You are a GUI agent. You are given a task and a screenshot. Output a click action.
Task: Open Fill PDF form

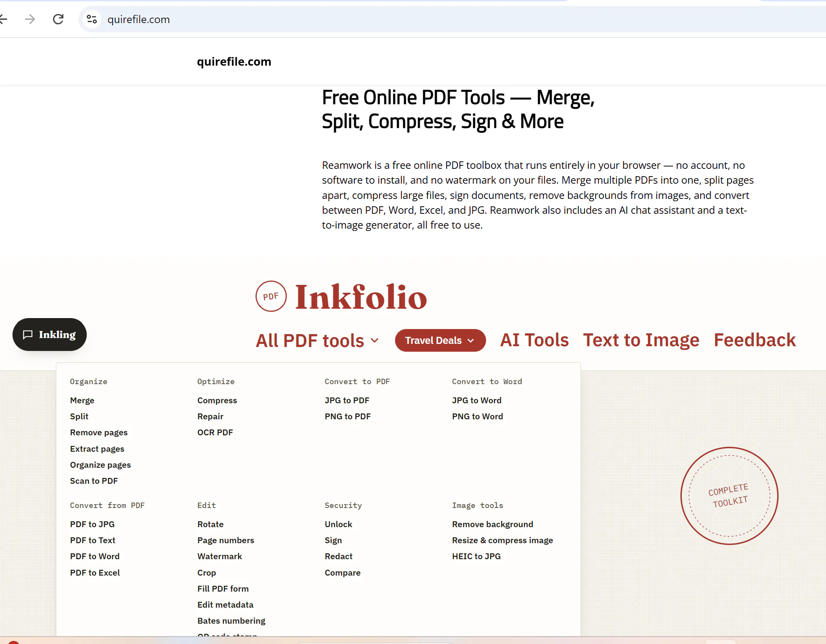click(x=223, y=589)
